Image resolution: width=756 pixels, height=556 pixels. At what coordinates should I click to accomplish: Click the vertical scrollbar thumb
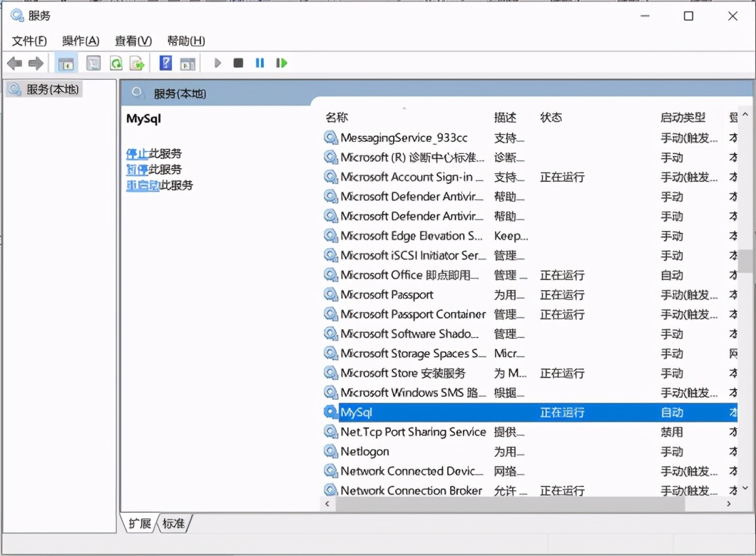coord(747,261)
